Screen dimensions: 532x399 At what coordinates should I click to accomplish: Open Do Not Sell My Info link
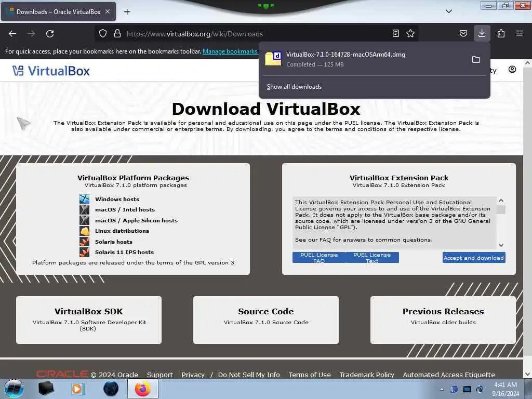(249, 375)
